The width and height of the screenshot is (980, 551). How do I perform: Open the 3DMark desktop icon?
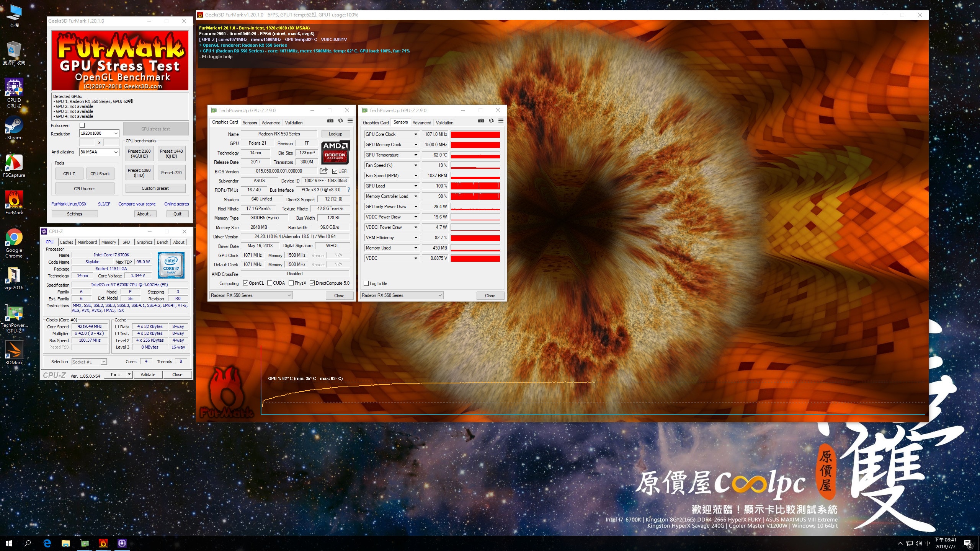point(14,352)
